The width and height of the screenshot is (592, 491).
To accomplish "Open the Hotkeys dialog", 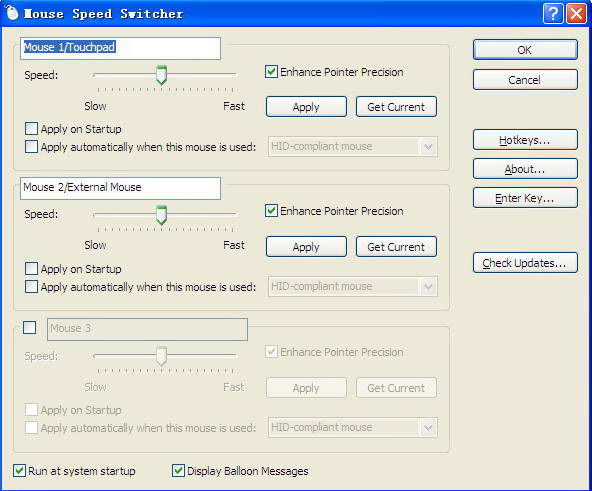I will 525,140.
